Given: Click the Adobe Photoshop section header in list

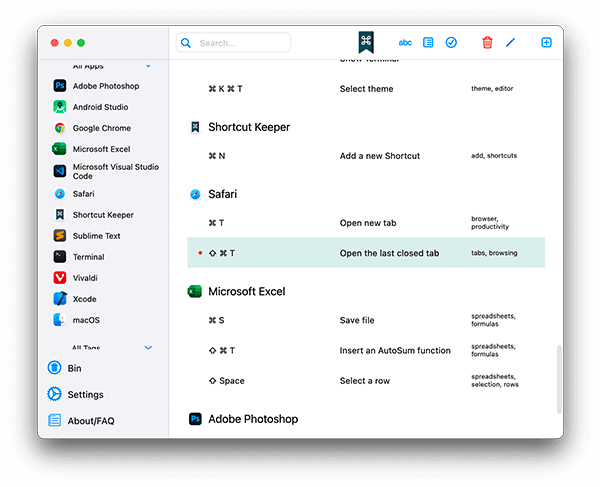Looking at the screenshot, I should click(243, 419).
